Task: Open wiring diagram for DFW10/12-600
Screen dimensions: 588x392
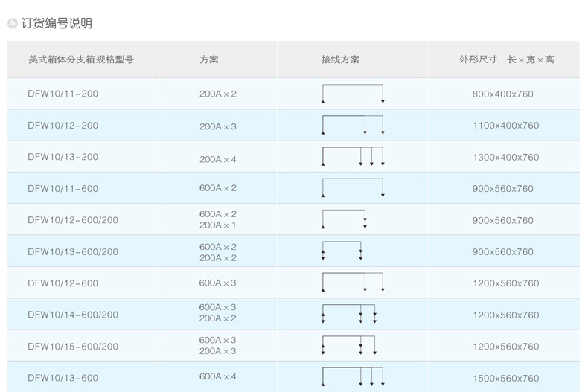Action: (353, 282)
